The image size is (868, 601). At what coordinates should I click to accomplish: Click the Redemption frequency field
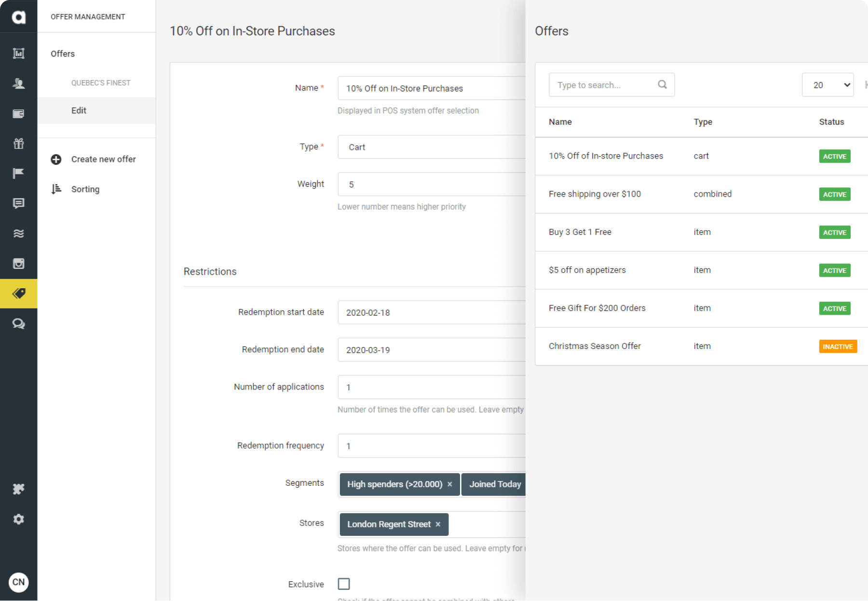click(432, 446)
